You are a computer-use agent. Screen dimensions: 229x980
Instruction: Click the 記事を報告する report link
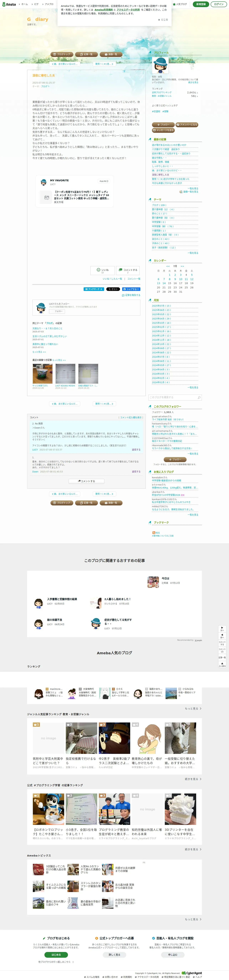[x=131, y=295]
